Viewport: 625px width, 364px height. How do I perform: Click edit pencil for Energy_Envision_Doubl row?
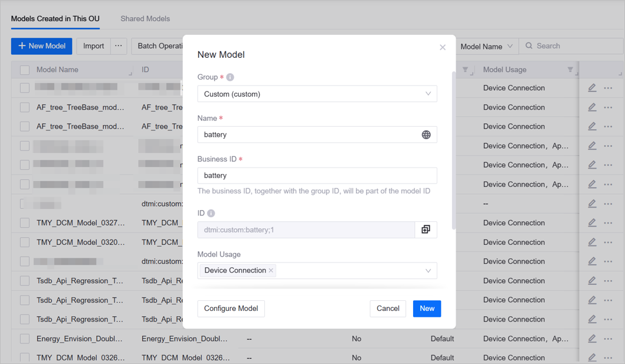pyautogui.click(x=592, y=339)
